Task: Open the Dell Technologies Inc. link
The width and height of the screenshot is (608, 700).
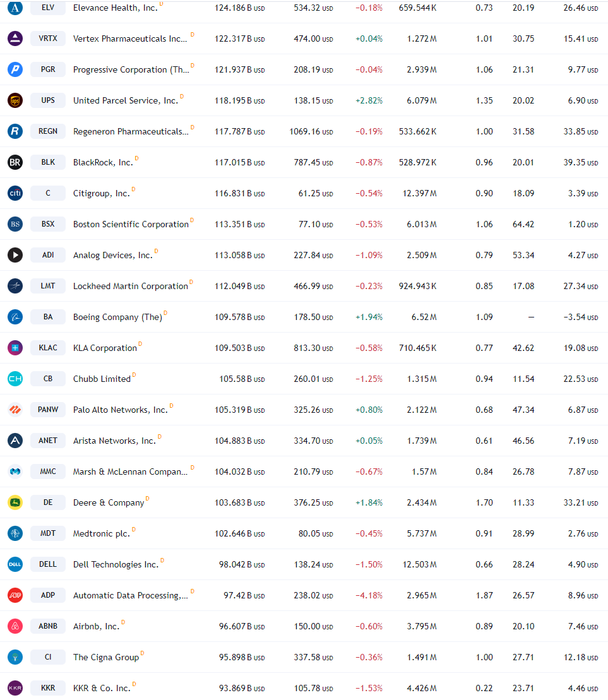Action: (116, 565)
